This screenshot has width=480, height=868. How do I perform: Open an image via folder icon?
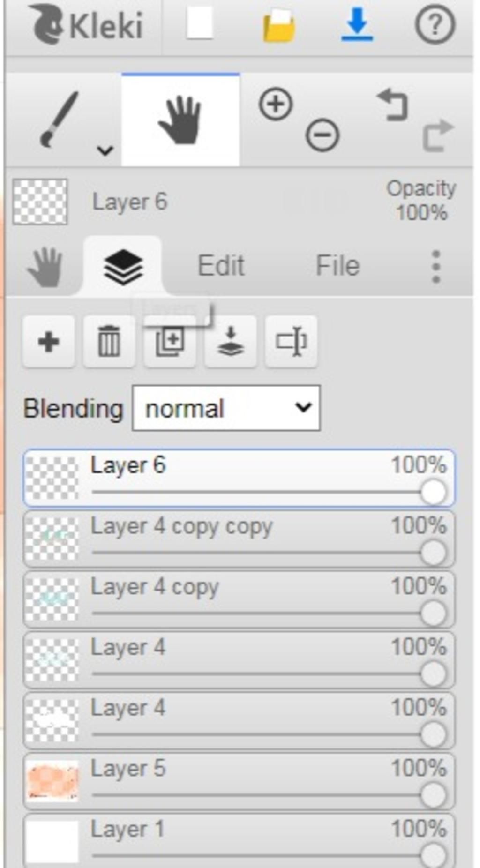278,26
